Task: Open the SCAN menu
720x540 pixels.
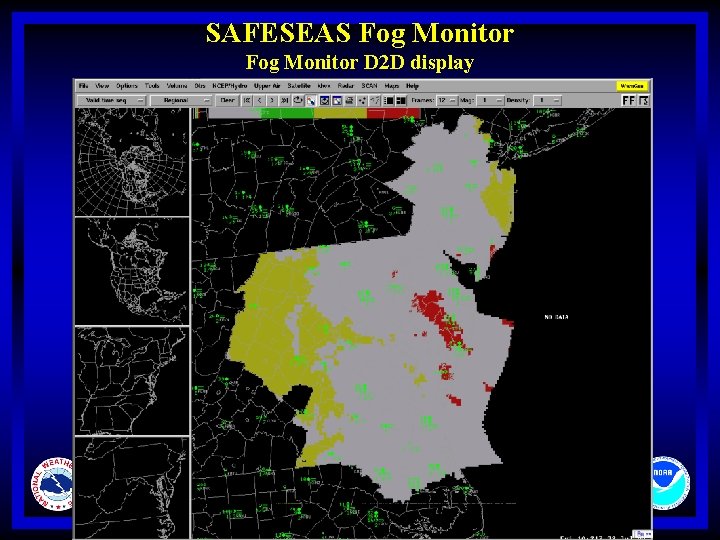Action: tap(369, 86)
